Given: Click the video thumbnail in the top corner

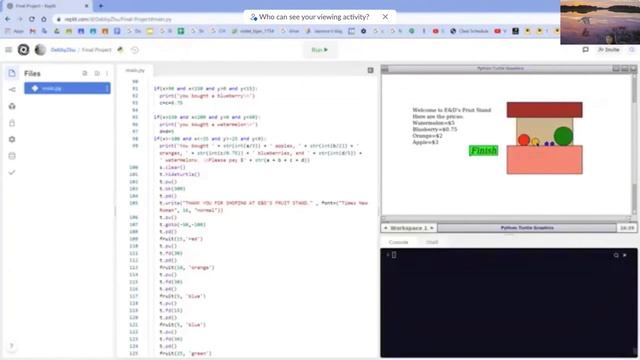Looking at the screenshot, I should (600, 22).
